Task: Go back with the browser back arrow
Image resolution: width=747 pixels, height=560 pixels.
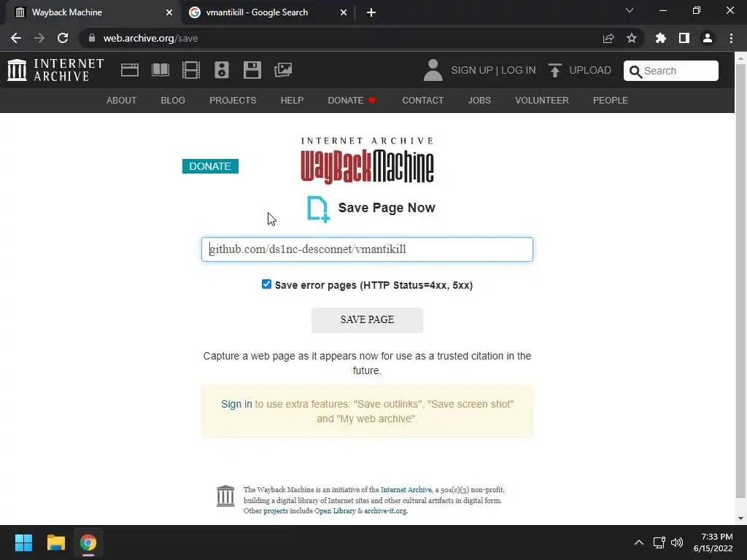Action: pyautogui.click(x=16, y=38)
